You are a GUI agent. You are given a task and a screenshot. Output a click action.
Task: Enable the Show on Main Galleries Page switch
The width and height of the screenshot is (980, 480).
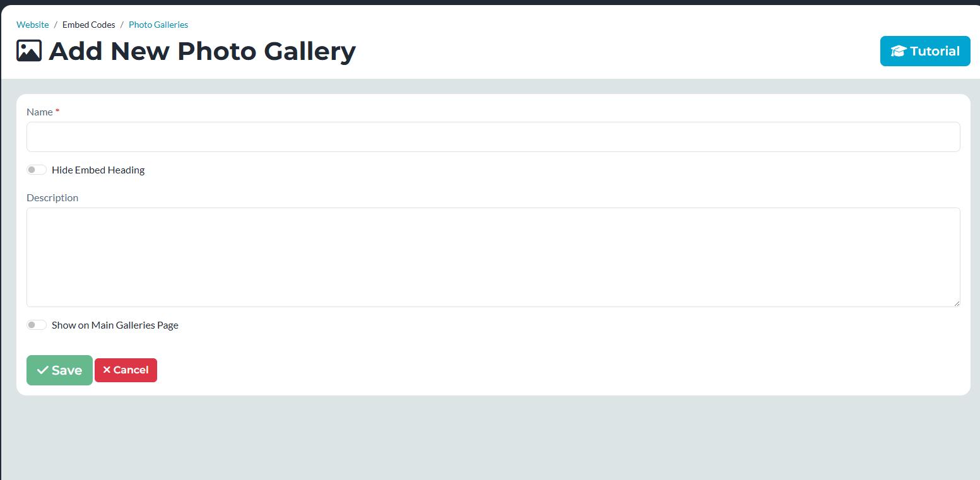(x=37, y=325)
